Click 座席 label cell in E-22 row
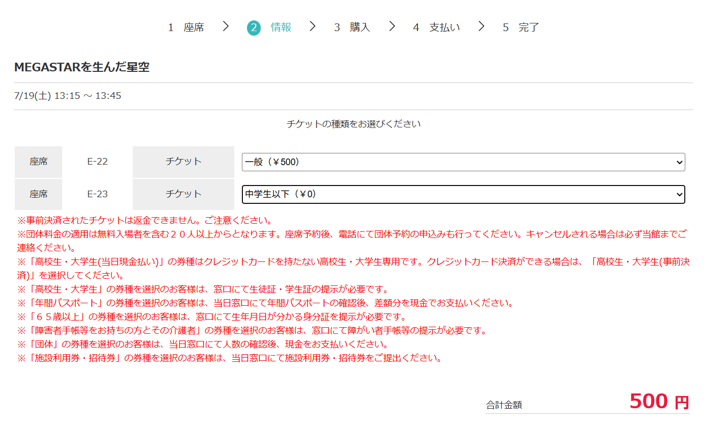Screen dimensions: 720x422 (39, 162)
